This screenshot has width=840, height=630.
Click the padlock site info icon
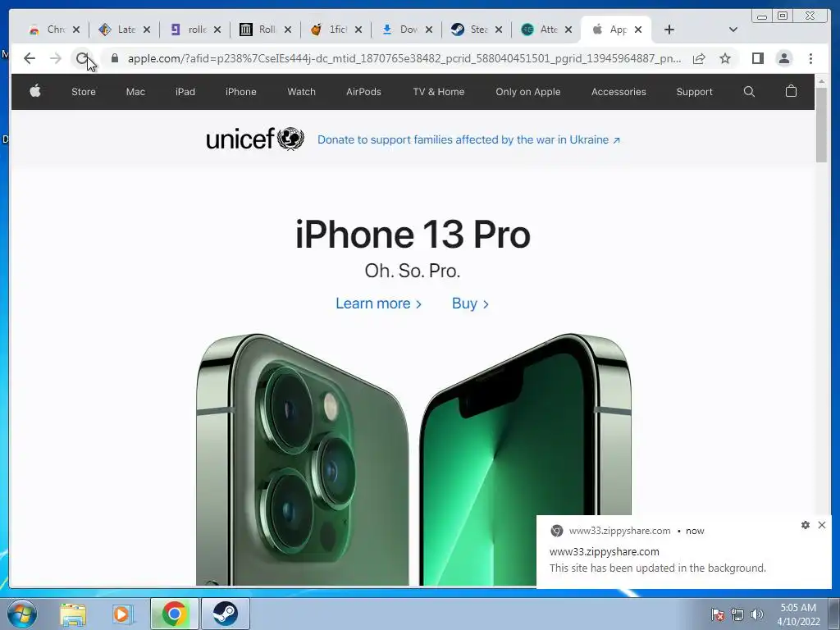tap(115, 58)
